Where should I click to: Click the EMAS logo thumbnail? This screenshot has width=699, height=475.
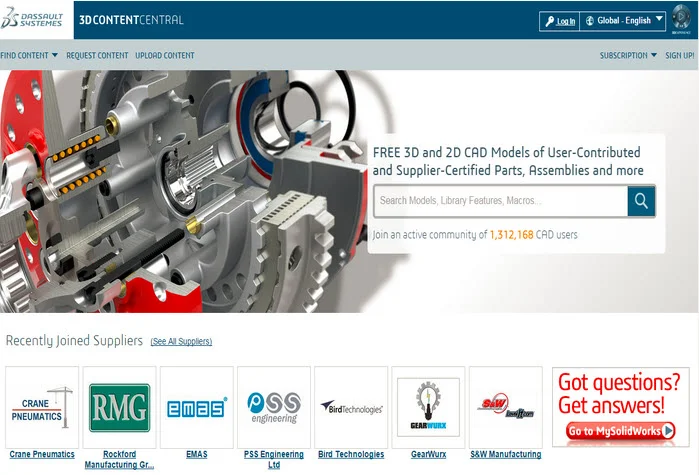197,407
